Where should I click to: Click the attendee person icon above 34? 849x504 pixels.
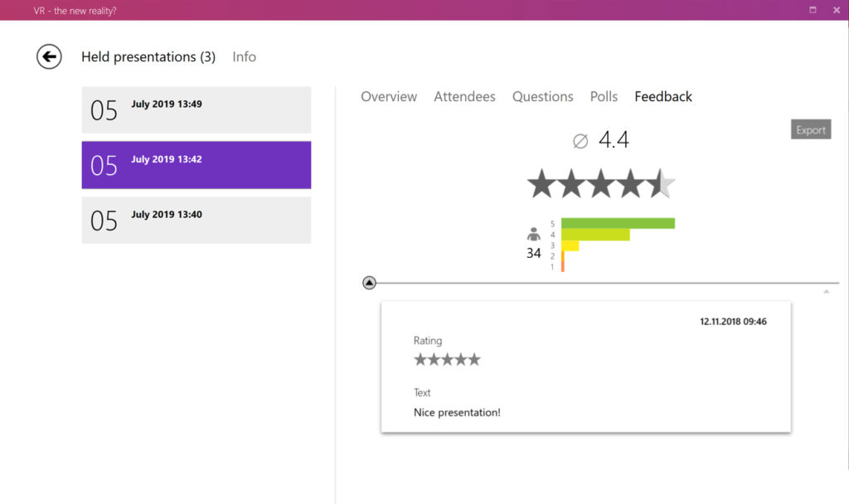[533, 234]
